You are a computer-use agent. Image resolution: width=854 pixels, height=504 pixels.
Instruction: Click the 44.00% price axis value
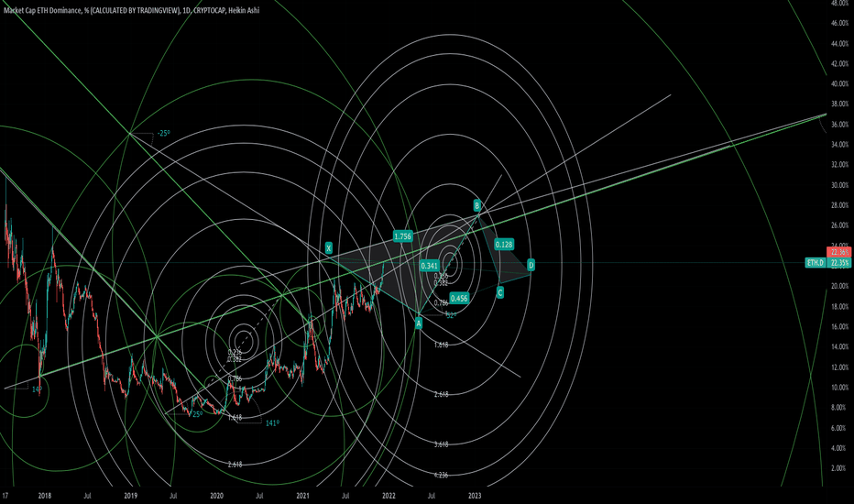point(839,44)
